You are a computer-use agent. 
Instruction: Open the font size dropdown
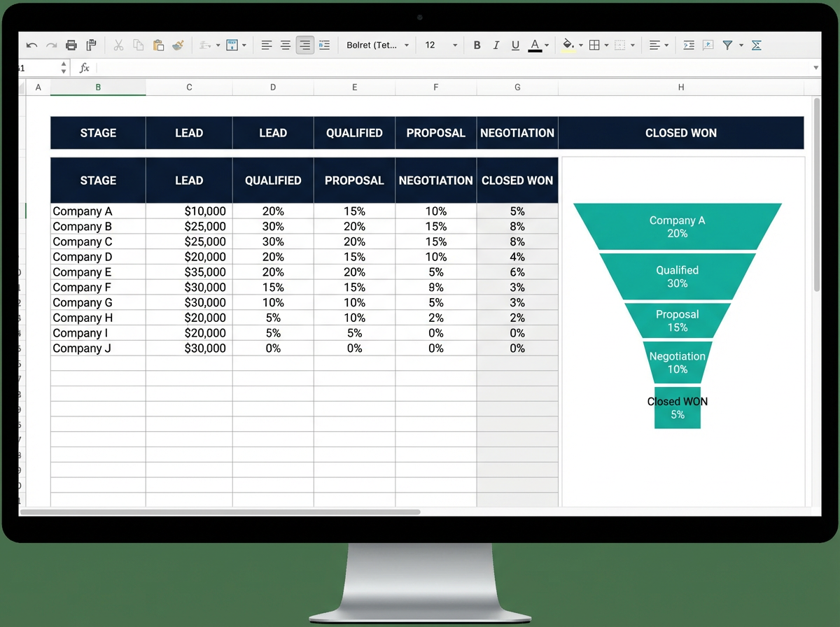coord(456,45)
